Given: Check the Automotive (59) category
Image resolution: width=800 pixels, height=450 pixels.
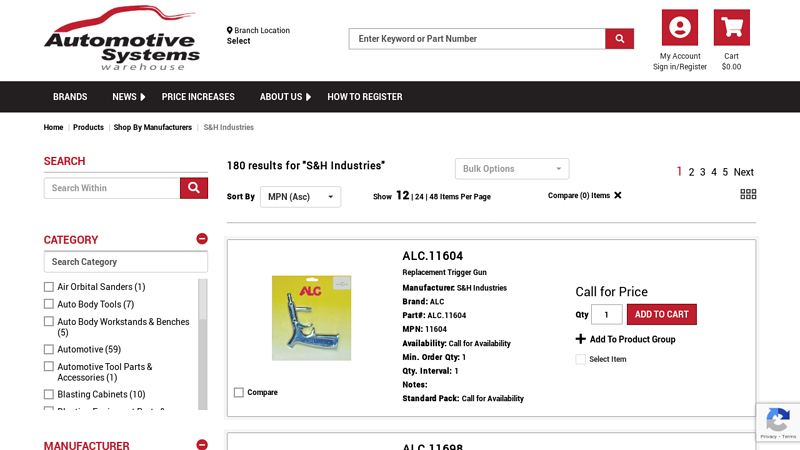Looking at the screenshot, I should [x=48, y=349].
